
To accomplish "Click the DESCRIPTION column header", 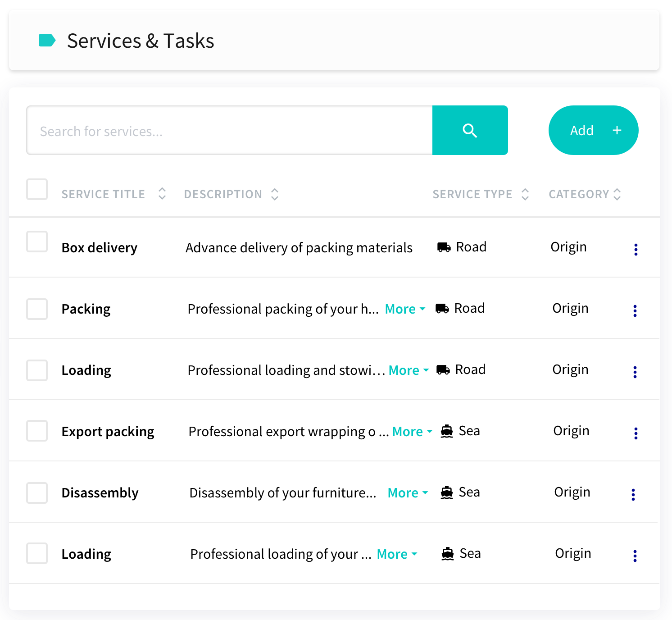I will coord(223,194).
